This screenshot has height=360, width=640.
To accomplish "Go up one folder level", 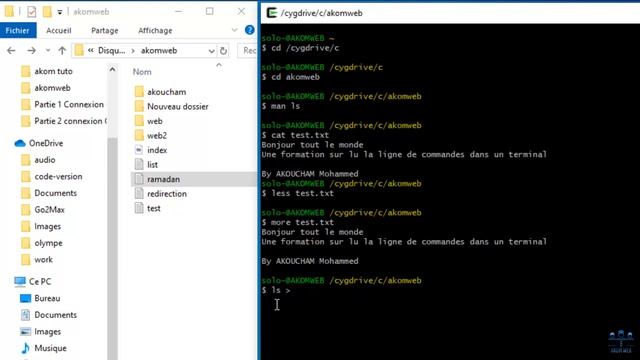I will (x=62, y=51).
